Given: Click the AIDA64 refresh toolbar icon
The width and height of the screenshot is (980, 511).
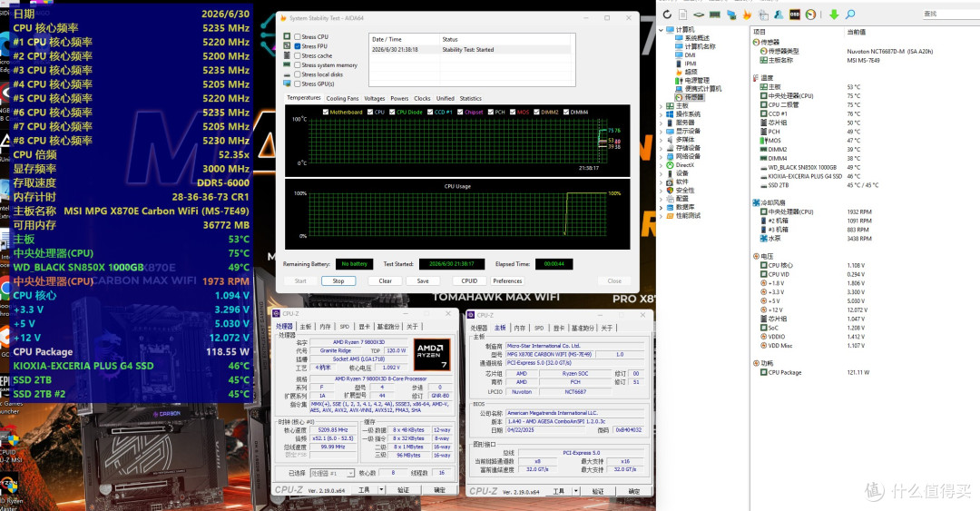Looking at the screenshot, I should click(667, 15).
